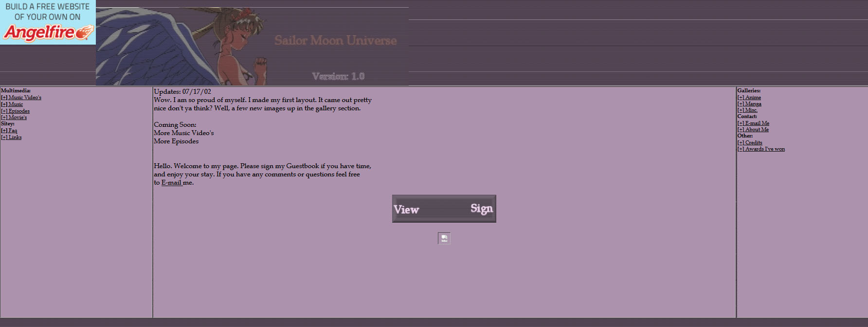The width and height of the screenshot is (868, 327).
Task: Click the More Episodes text
Action: [176, 141]
